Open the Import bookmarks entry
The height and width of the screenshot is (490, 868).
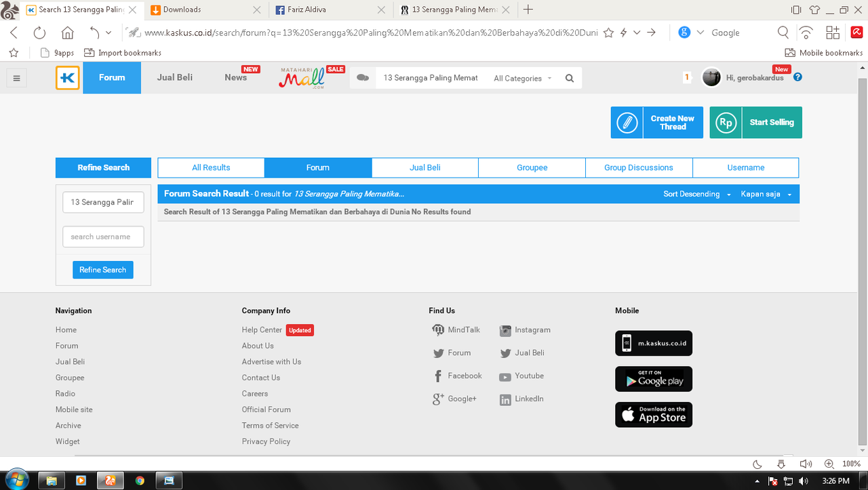pyautogui.click(x=123, y=53)
